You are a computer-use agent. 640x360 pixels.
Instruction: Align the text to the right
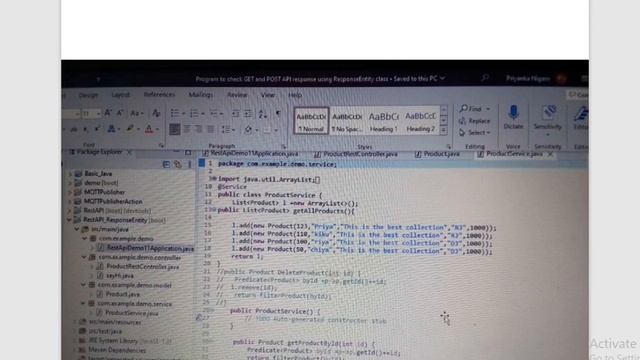[199, 129]
